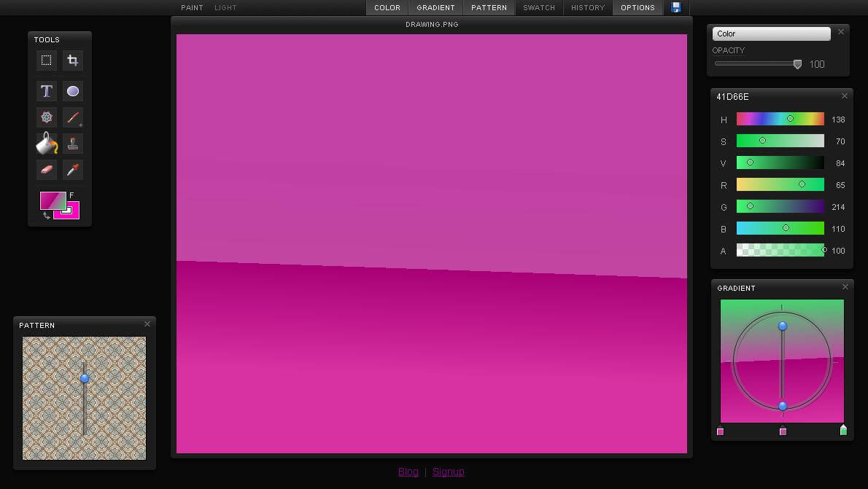Switch to LIGHT mode

tap(225, 7)
